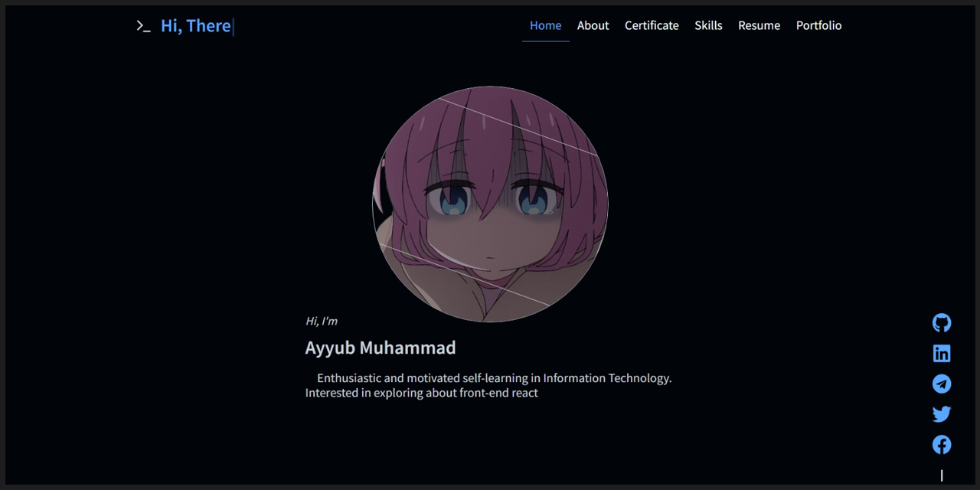980x490 pixels.
Task: Select the circular anime profile picture
Action: [490, 204]
